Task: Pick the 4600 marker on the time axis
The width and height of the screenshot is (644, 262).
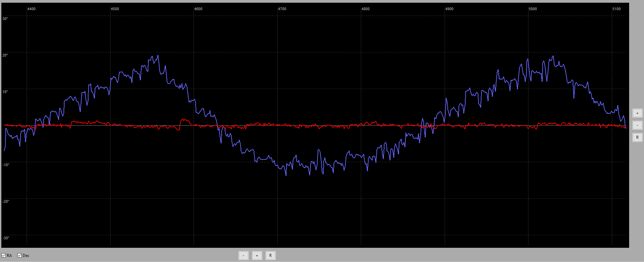Action: point(198,9)
